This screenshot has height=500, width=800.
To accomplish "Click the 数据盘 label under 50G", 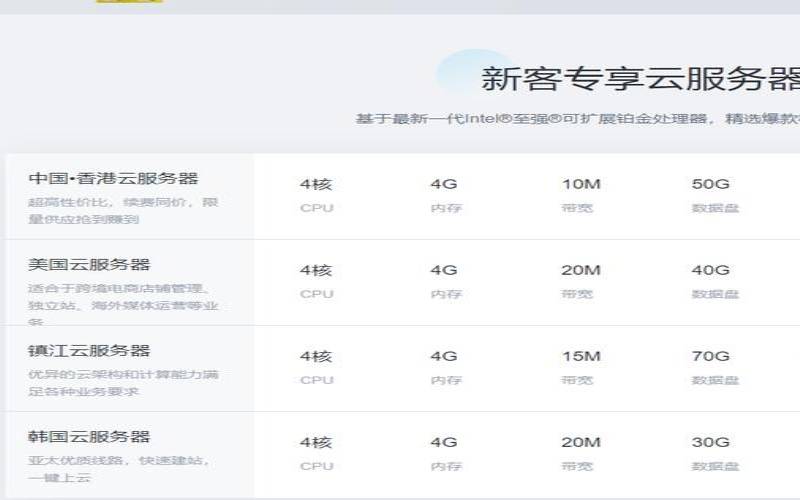I will (715, 208).
